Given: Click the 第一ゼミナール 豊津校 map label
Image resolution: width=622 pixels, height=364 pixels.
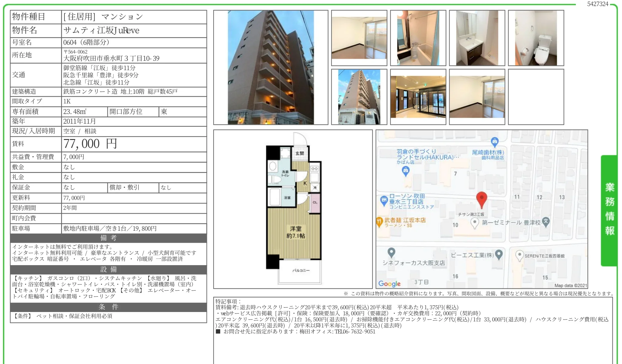Looking at the screenshot, I should 511,223.
